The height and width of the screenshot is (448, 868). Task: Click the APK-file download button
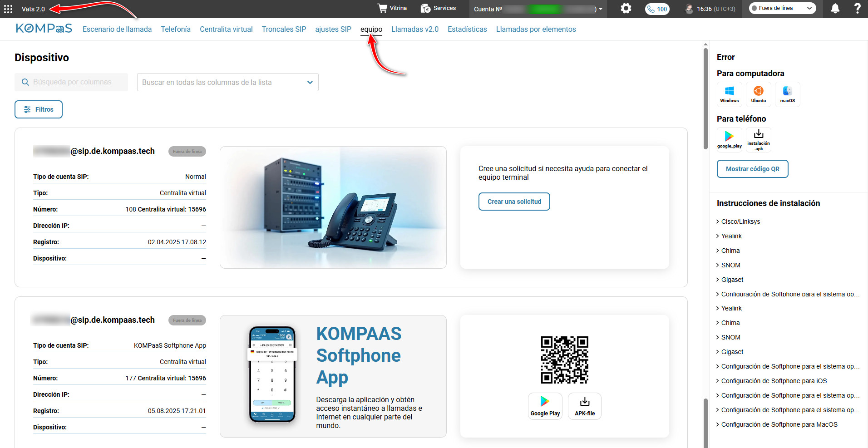coord(585,406)
